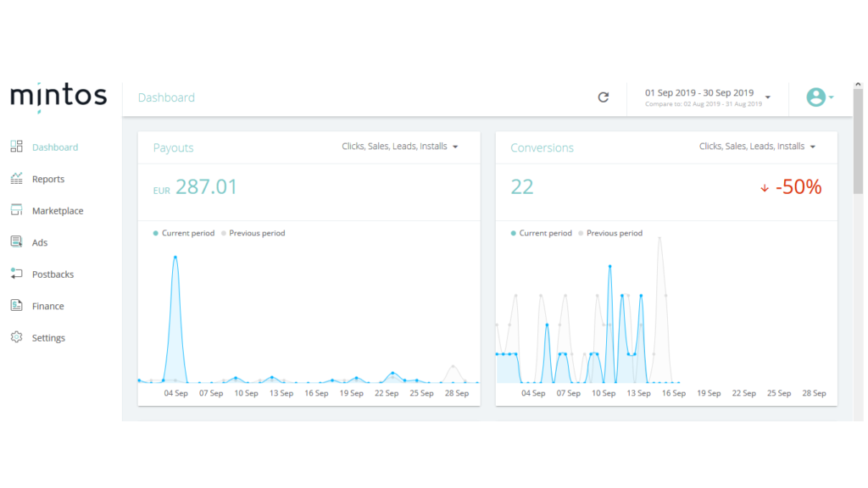
Task: Click the Conversions card title
Action: (542, 147)
